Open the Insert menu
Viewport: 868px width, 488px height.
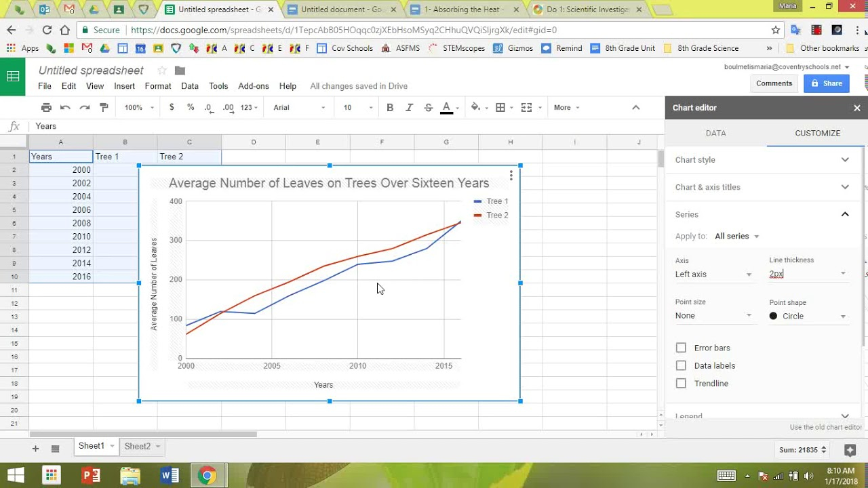tap(124, 86)
